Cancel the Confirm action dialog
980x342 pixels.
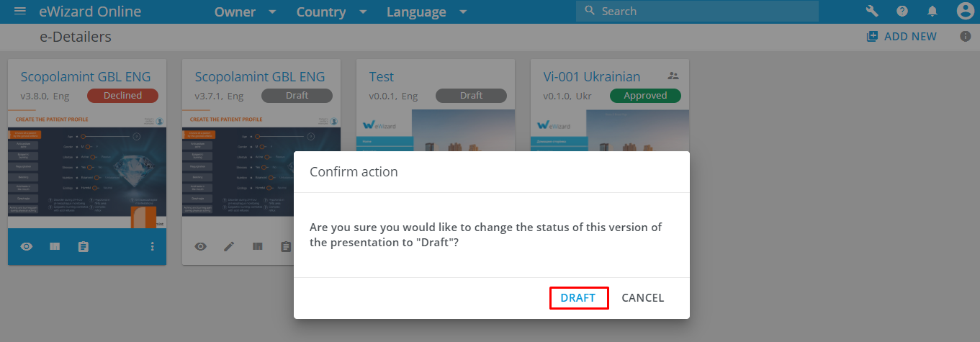click(x=642, y=298)
